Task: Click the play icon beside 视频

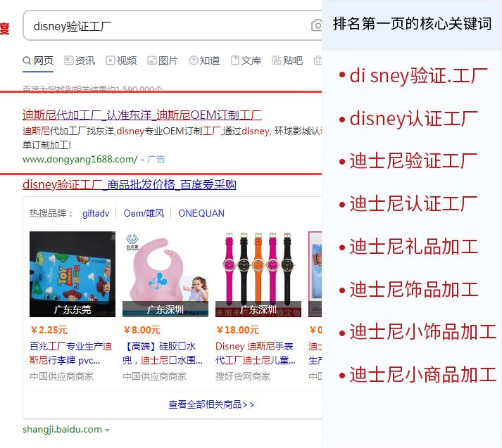Action: click(x=110, y=60)
